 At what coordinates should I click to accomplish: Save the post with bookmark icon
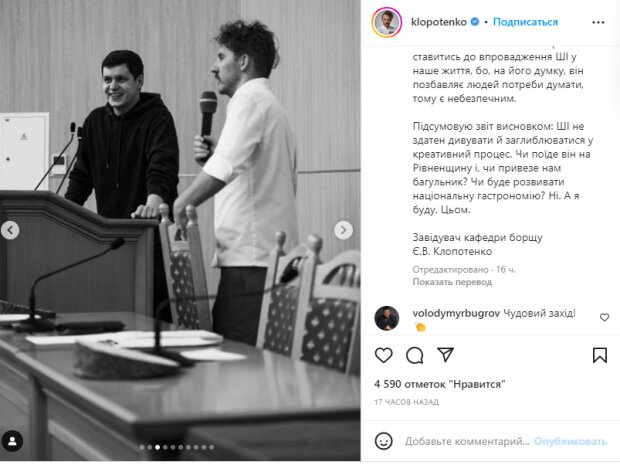pos(599,355)
